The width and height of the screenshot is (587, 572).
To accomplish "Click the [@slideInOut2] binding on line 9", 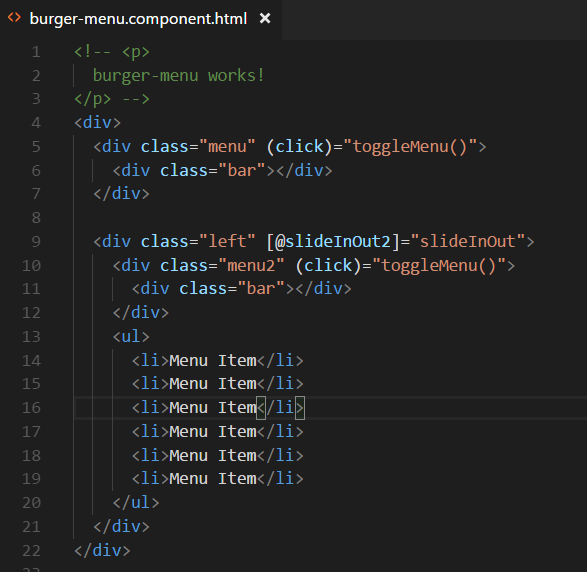I will pos(333,241).
